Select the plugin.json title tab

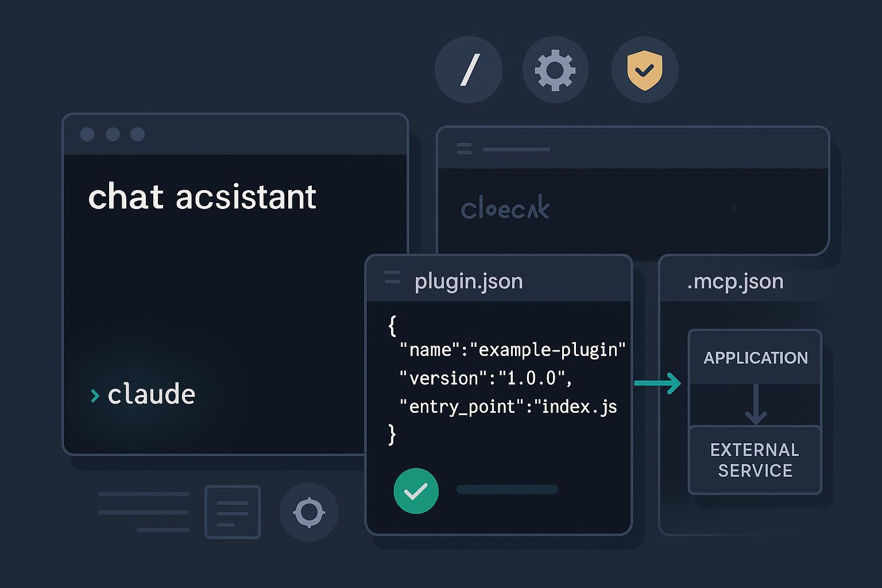pos(469,281)
